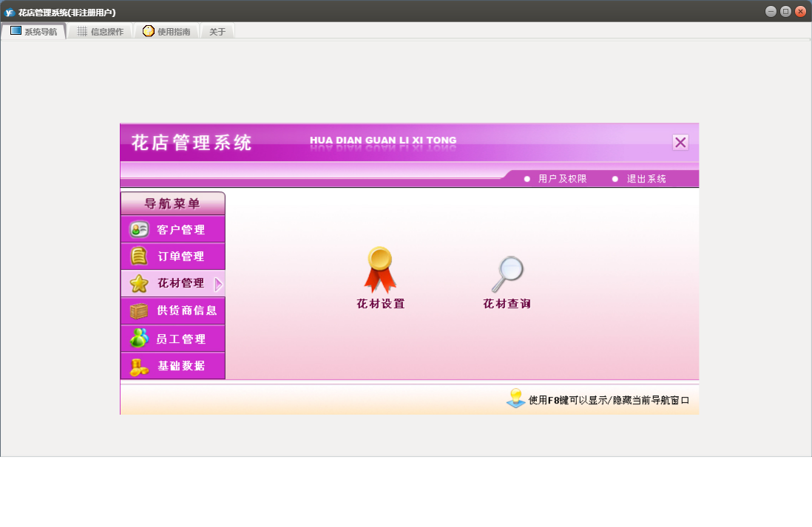This screenshot has width=812, height=527.
Task: Click HUA DIAN GUAN LI XI TONG text
Action: (x=383, y=140)
